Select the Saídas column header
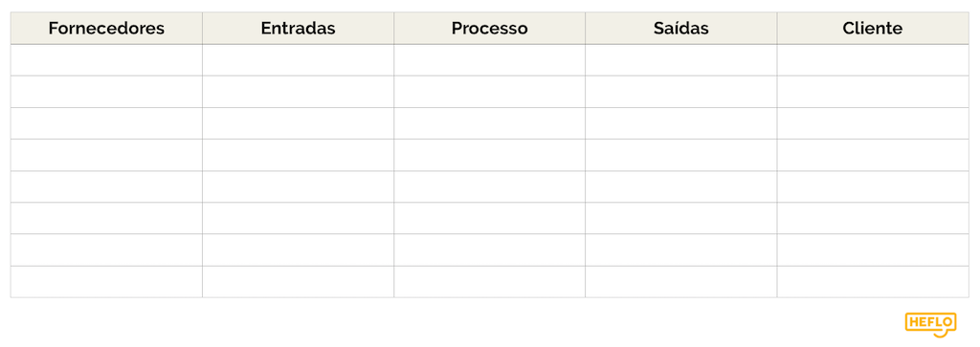Viewport: 980px width, 347px height. [681, 29]
